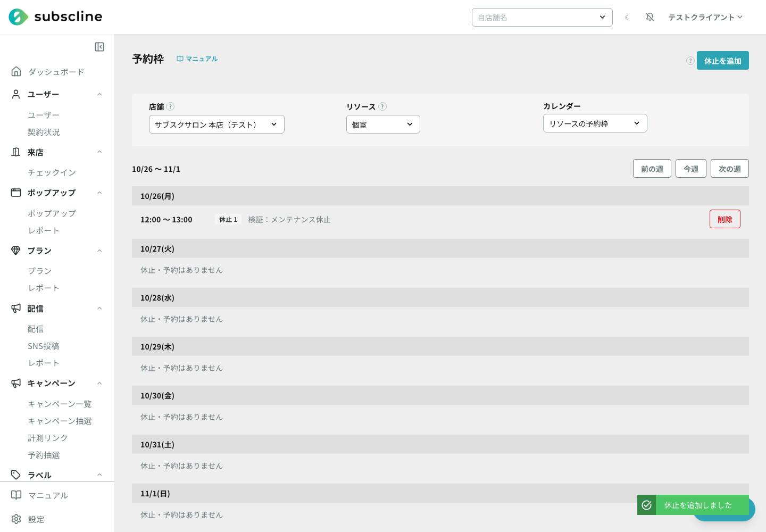Open the カレンダー dropdown リソースの予約枠
Image resolution: width=766 pixels, height=532 pixels.
(595, 123)
